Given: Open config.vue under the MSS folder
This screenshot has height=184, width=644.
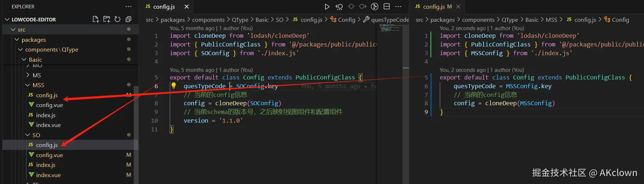Looking at the screenshot, I should coord(49,105).
